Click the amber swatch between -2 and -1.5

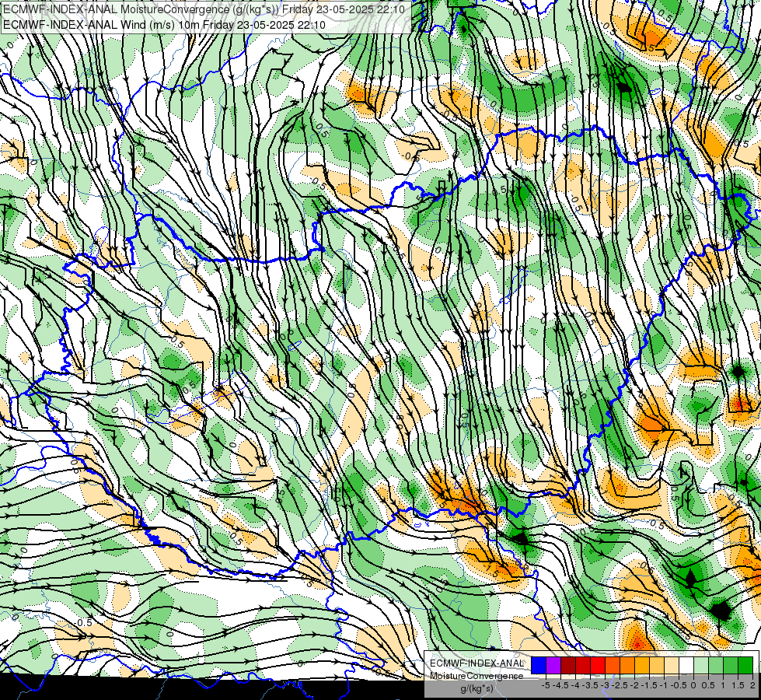coord(642,666)
